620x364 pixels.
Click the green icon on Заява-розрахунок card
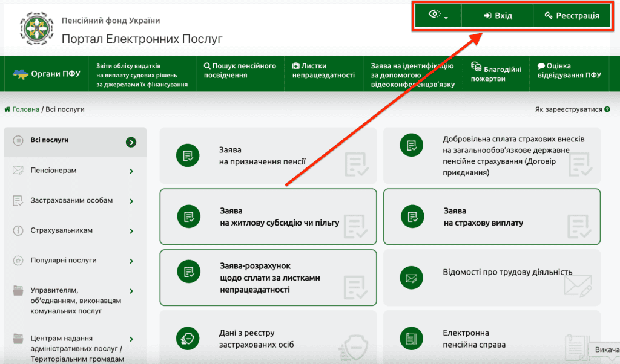(x=189, y=271)
